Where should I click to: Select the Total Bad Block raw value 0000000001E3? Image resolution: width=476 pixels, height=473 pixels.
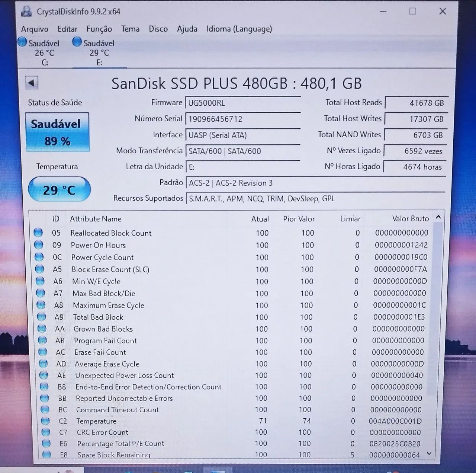point(399,317)
